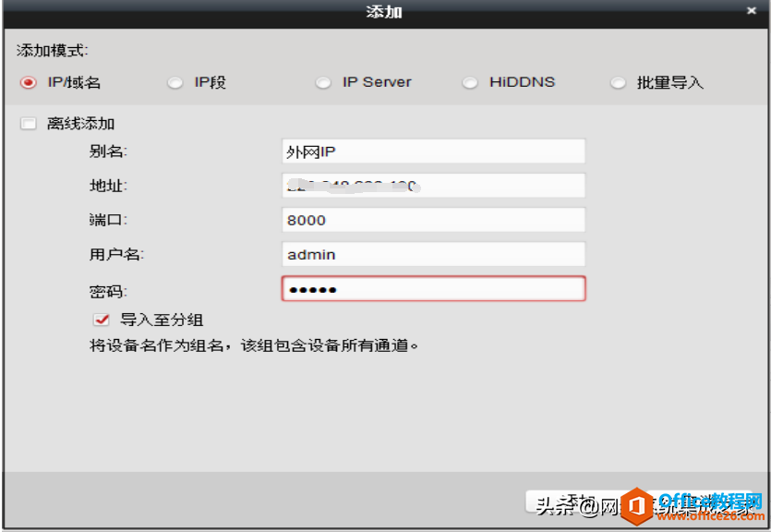This screenshot has height=532, width=771.
Task: Select the IP段 add mode
Action: coord(175,82)
